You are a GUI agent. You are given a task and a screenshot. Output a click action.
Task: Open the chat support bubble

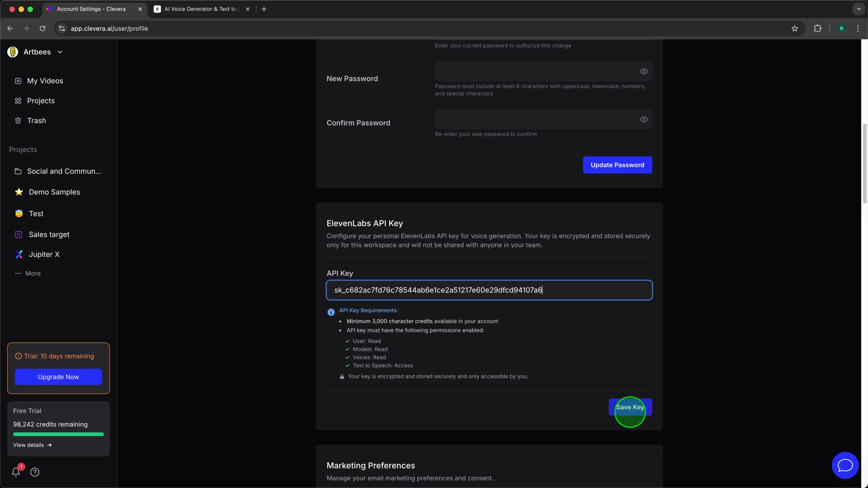pos(845,465)
